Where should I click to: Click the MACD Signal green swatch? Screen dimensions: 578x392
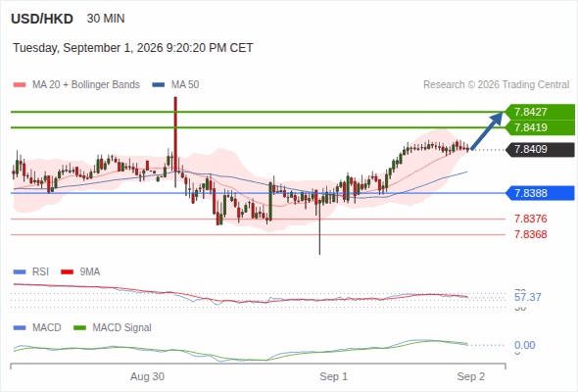pos(80,328)
